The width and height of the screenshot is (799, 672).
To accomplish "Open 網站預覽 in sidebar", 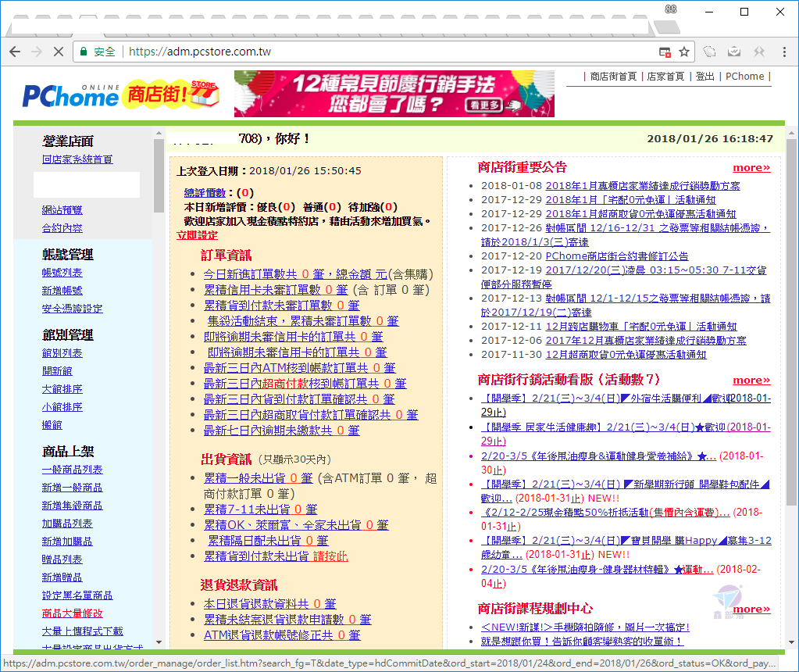I will [62, 210].
